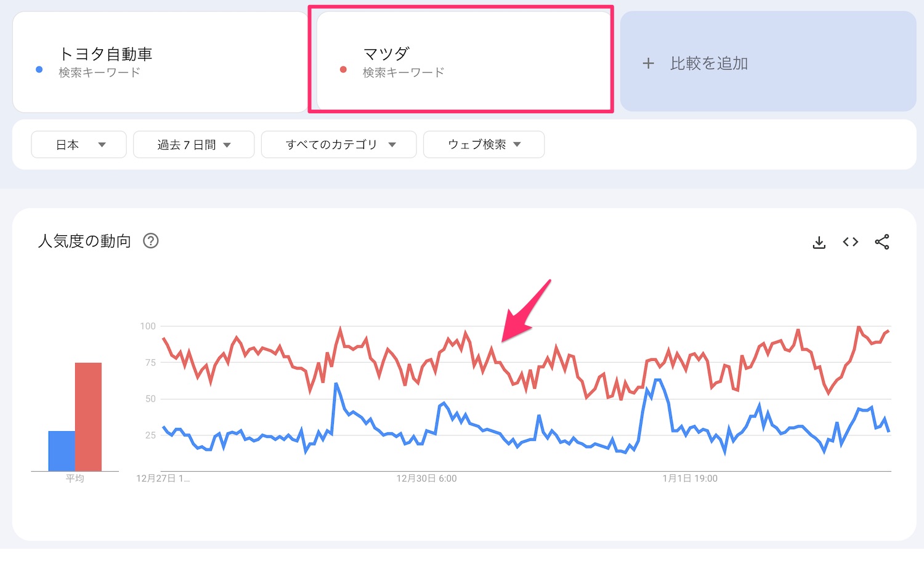Open the 過去 7 日間 time range dropdown

pos(193,145)
